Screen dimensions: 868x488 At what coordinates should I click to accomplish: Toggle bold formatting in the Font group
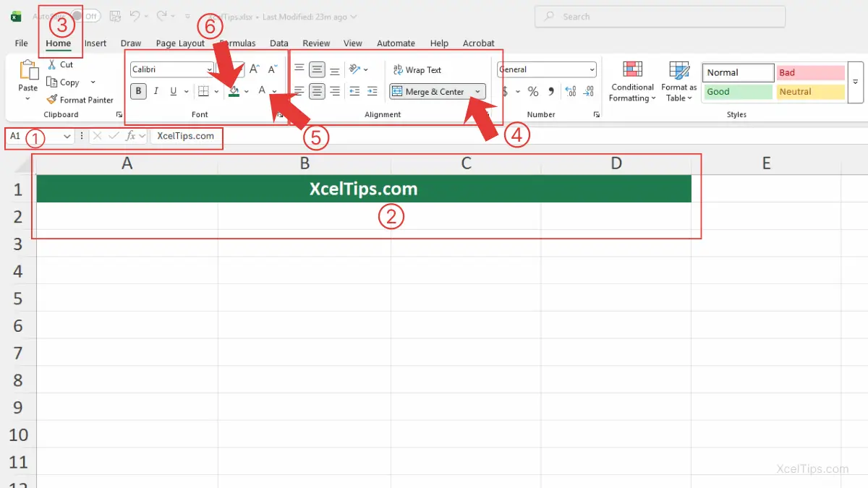point(137,91)
